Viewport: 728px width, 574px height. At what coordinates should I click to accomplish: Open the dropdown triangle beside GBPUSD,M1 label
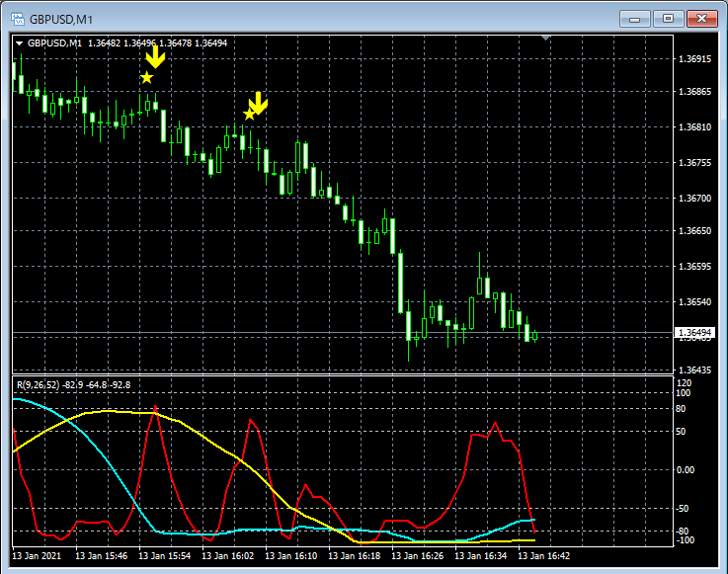pyautogui.click(x=19, y=43)
